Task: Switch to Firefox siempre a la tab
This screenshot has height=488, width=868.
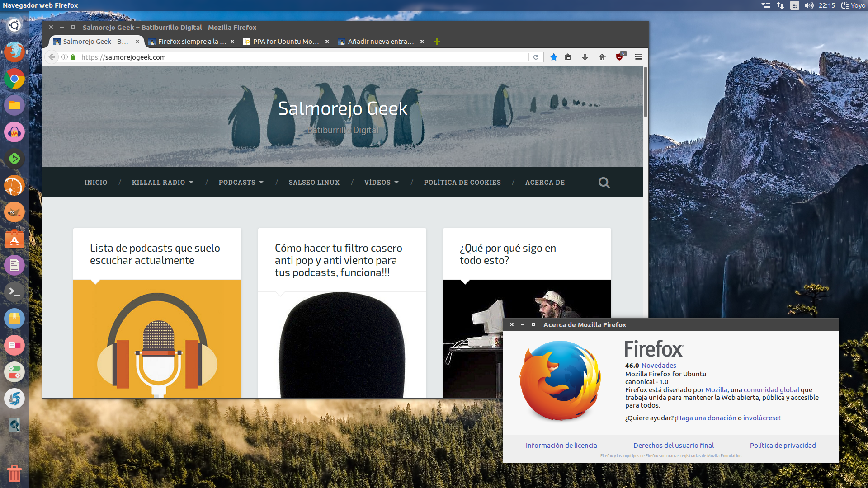Action: [192, 42]
